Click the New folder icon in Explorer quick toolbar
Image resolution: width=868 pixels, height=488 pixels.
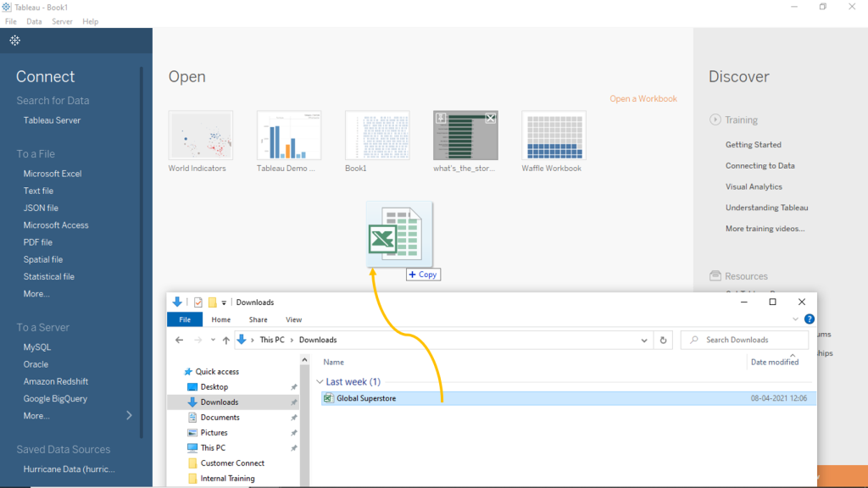point(212,302)
